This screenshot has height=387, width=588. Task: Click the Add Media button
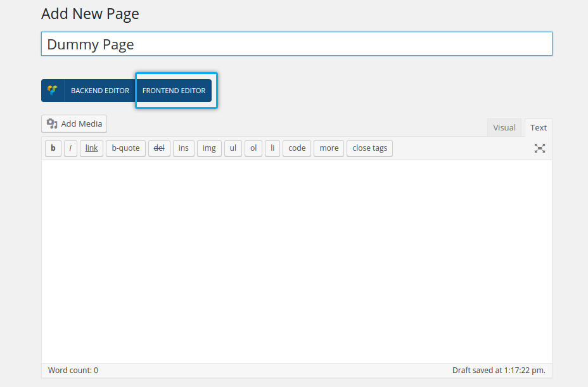pyautogui.click(x=74, y=124)
